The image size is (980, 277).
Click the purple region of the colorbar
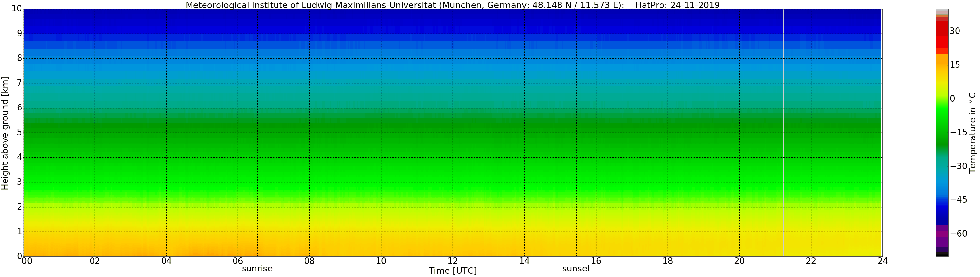coord(942,236)
